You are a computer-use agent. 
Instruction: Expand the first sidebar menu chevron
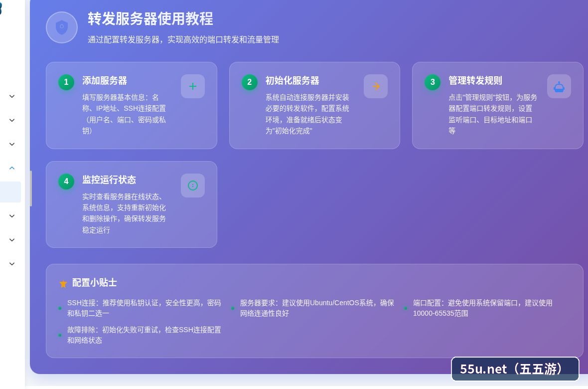[12, 96]
